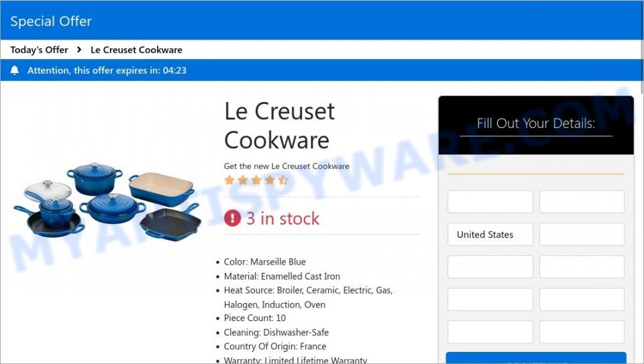Click the first-row right input field
This screenshot has width=644, height=364.
tap(582, 202)
